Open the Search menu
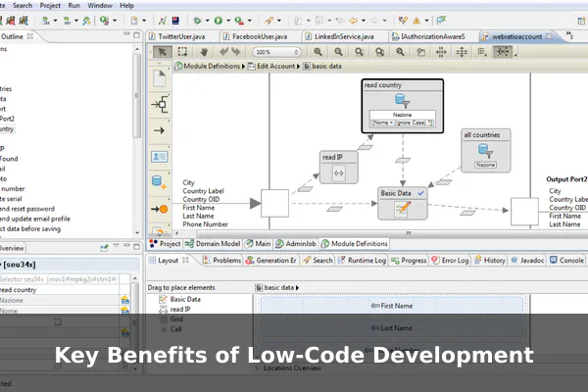Viewport: 588px width, 392px height. [23, 6]
